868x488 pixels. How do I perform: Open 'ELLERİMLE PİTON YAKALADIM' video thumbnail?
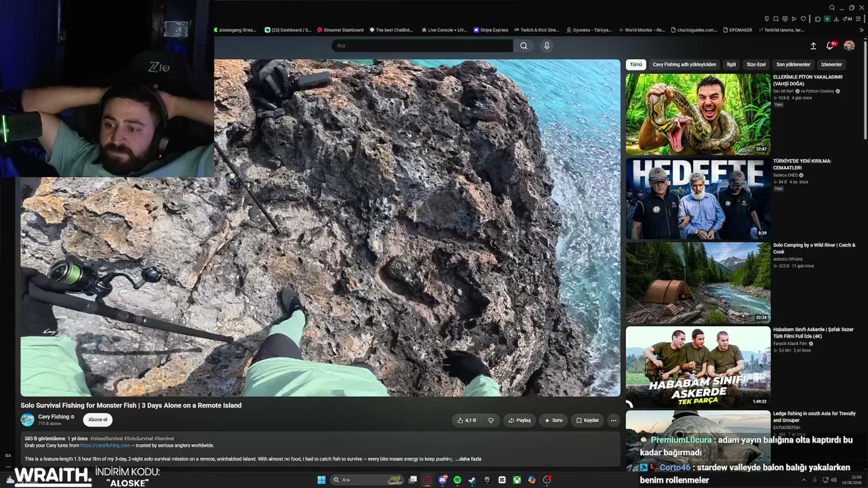(x=698, y=114)
